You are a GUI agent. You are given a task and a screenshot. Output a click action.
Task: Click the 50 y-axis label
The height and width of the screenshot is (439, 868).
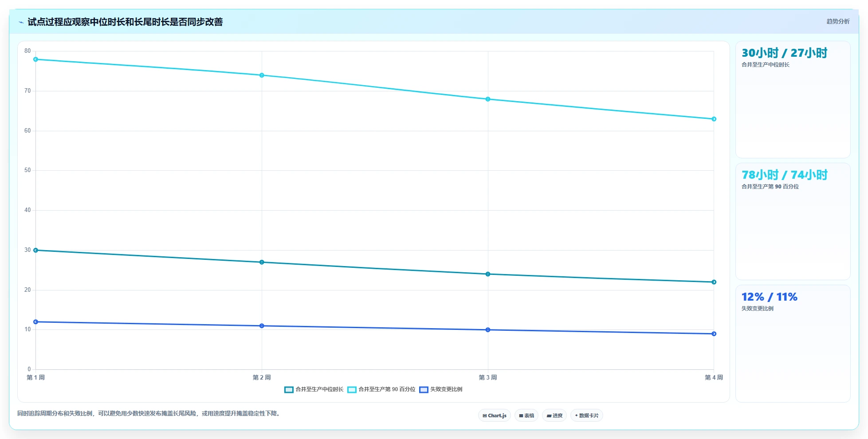point(27,170)
